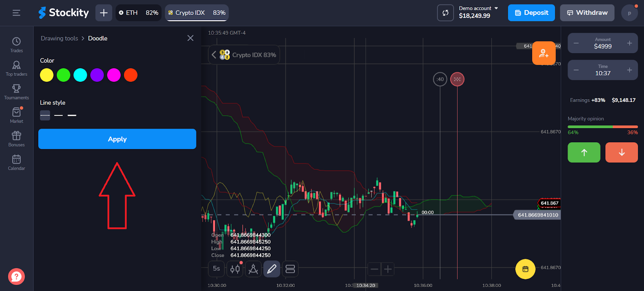The width and height of the screenshot is (644, 291).
Task: Pick the cyan doodle color swatch
Action: tap(80, 75)
